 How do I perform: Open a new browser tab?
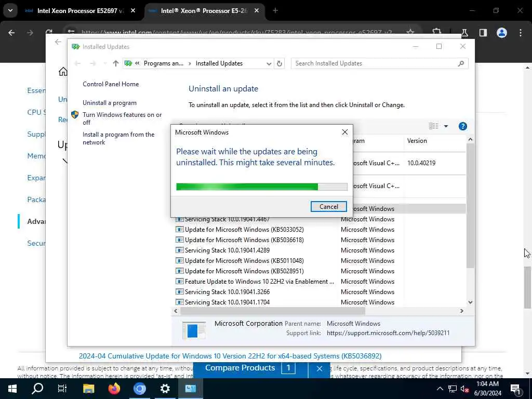[275, 10]
